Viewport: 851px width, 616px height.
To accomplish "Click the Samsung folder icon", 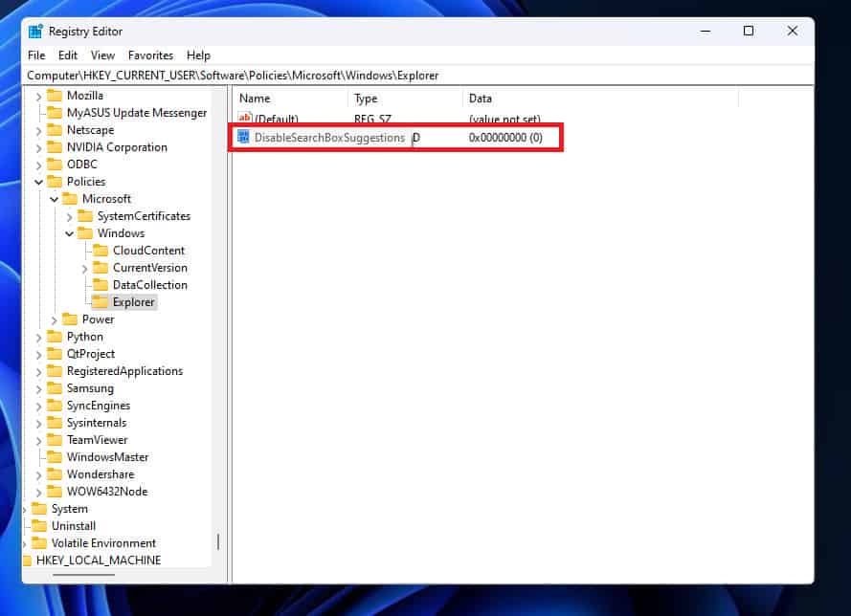I will click(x=55, y=388).
